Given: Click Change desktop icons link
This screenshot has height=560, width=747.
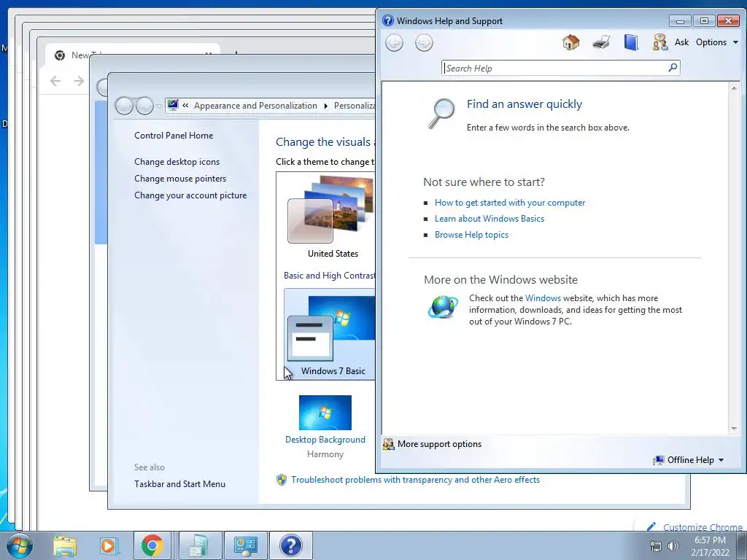Looking at the screenshot, I should tap(177, 162).
